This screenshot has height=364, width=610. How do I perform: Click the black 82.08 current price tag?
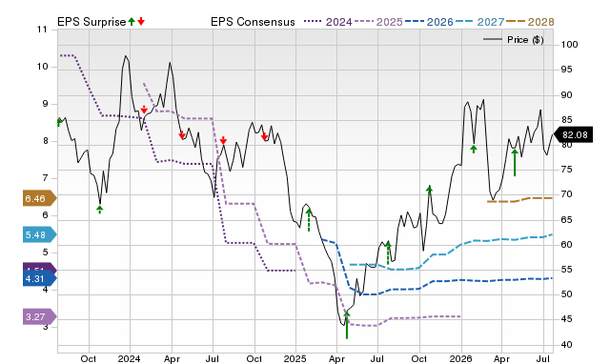[573, 135]
